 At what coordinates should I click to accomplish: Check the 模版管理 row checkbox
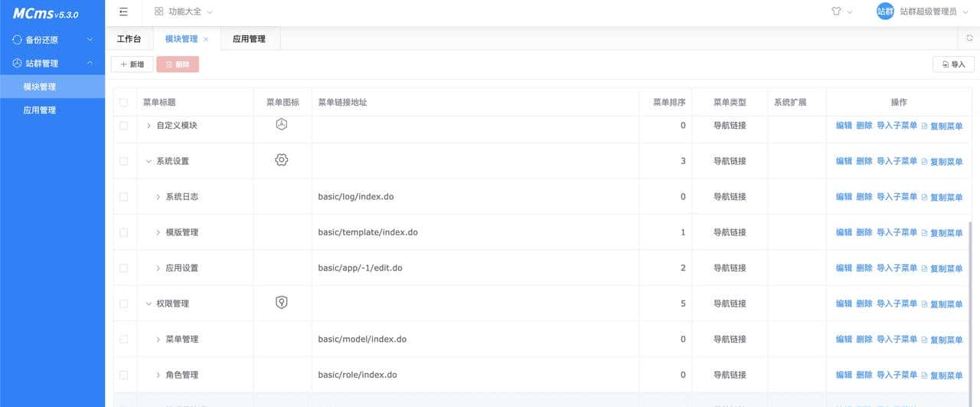tap(123, 232)
